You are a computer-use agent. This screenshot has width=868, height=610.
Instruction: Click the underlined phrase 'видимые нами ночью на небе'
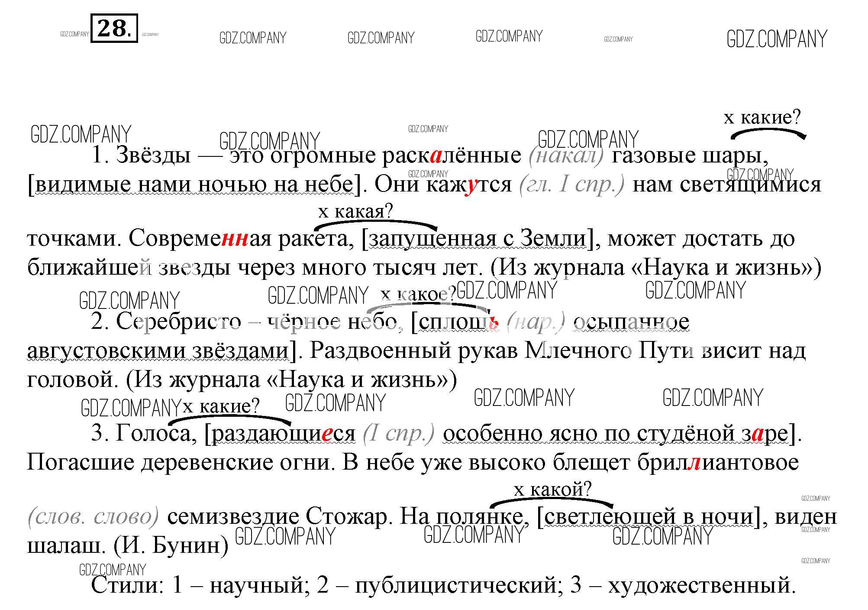[194, 185]
